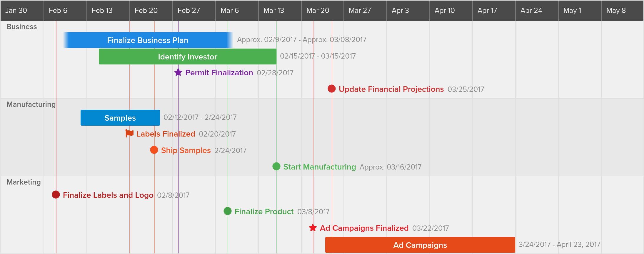Screen dimensions: 644x254
Task: Click the red Ad Campaigns Finalized star icon
Action: pos(313,228)
